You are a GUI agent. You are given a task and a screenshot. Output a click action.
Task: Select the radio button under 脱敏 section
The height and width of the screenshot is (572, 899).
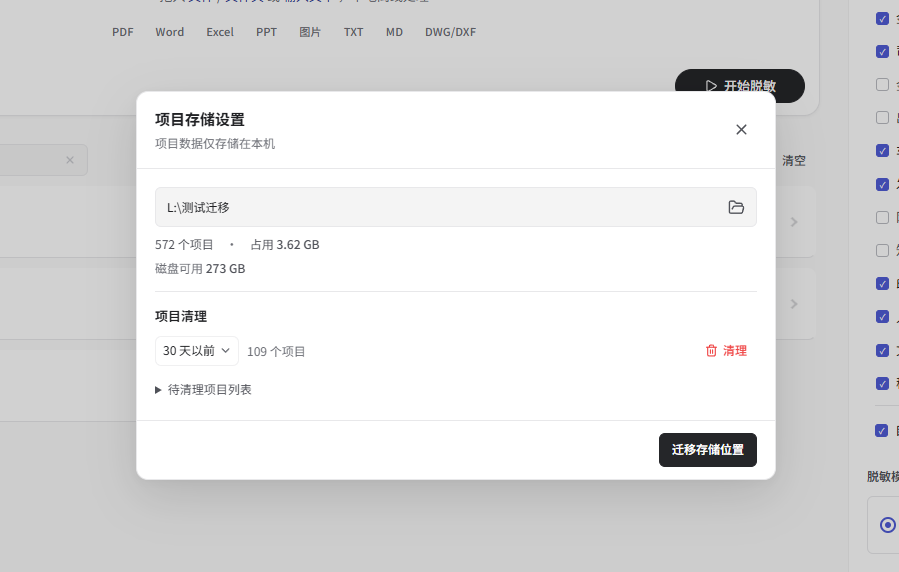(888, 524)
